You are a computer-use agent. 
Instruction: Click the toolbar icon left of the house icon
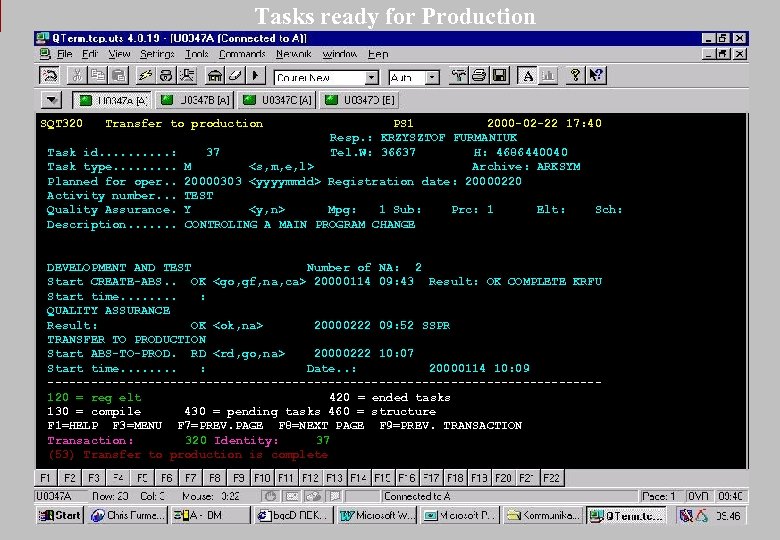(x=187, y=76)
